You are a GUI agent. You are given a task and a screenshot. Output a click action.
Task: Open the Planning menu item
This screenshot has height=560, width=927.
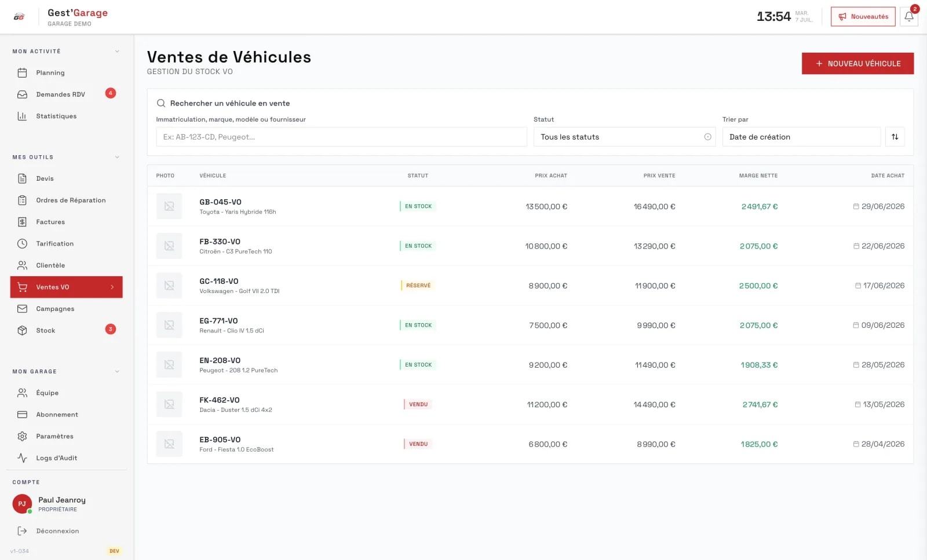pyautogui.click(x=67, y=73)
